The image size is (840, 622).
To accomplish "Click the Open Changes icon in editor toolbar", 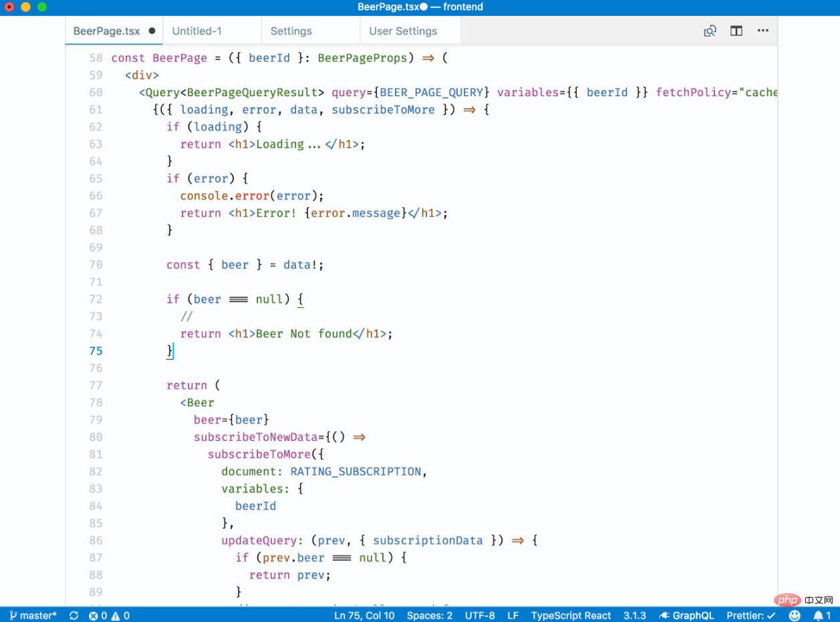I will coord(710,31).
